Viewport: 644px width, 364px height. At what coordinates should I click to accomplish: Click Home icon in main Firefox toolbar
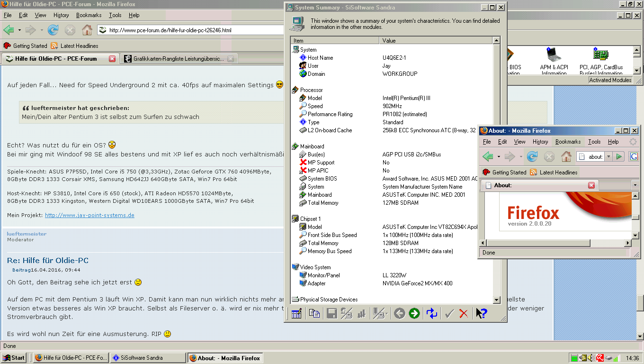click(x=87, y=30)
